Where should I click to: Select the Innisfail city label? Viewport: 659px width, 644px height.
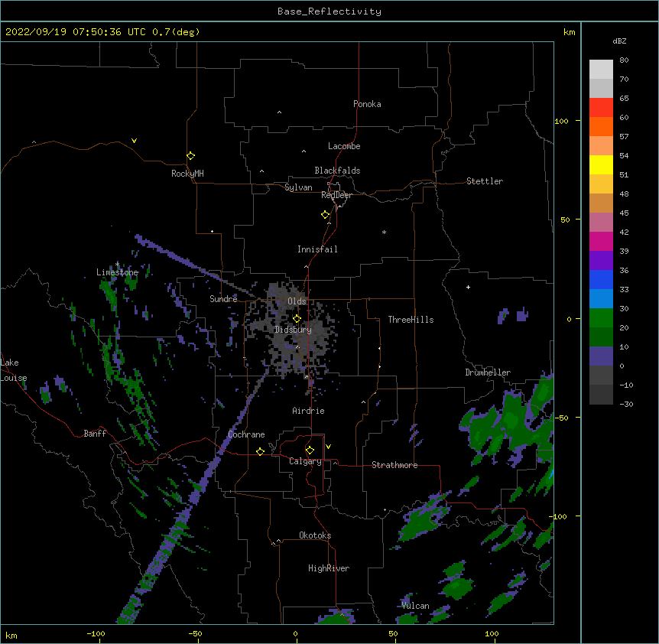tap(317, 249)
